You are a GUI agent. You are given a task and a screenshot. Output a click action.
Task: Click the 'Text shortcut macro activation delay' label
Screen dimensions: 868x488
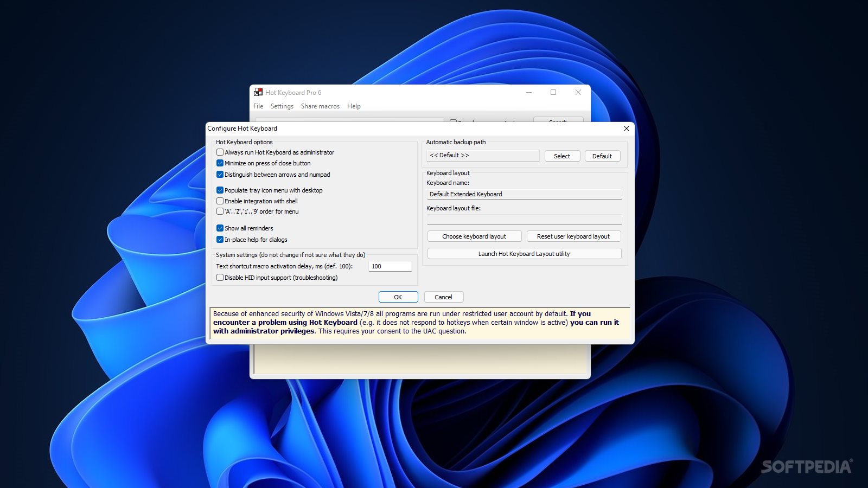(284, 266)
